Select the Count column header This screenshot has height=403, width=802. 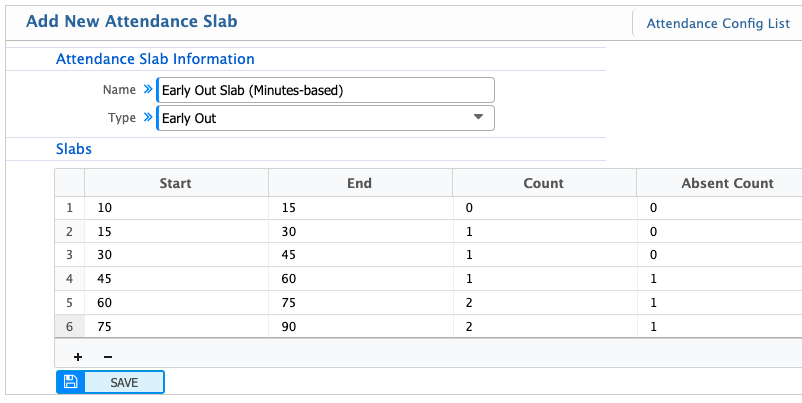[544, 183]
